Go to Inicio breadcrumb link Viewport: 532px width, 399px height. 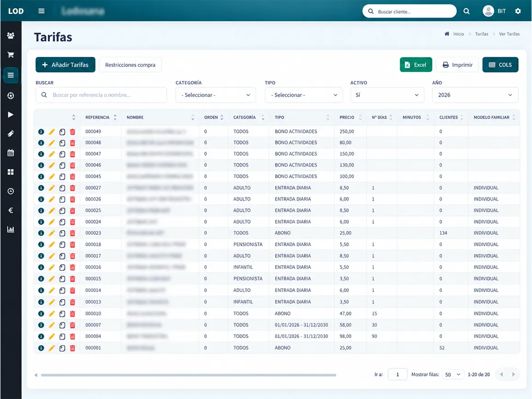click(x=458, y=34)
